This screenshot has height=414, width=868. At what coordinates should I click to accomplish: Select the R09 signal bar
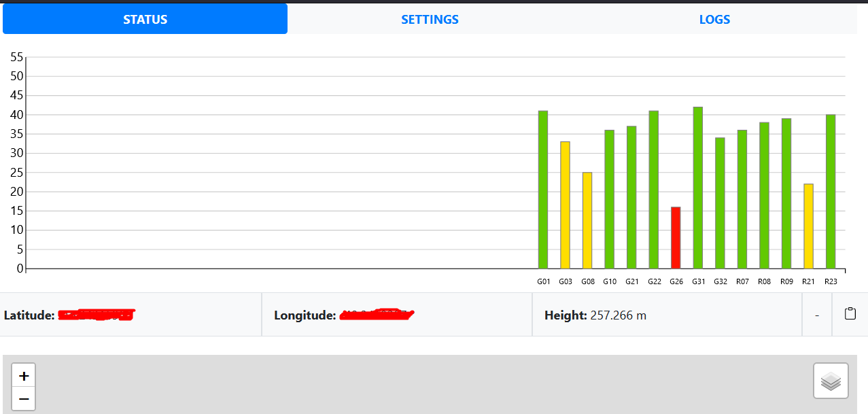(786, 194)
